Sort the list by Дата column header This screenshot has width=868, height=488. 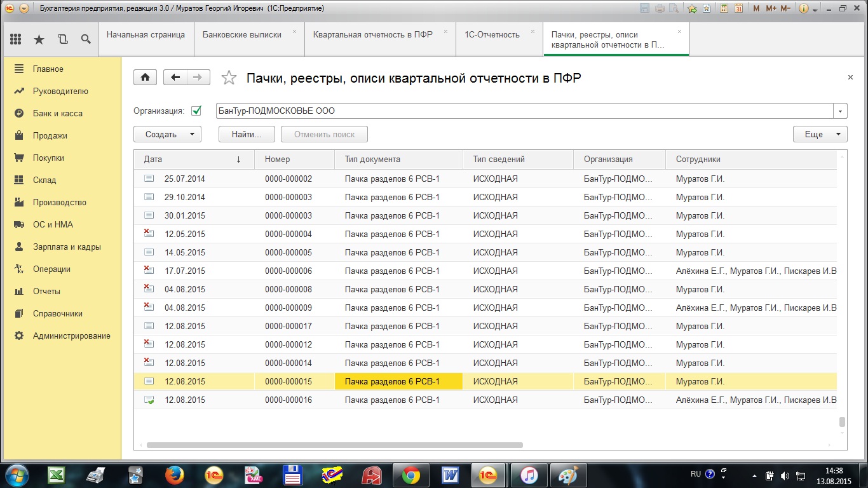pyautogui.click(x=191, y=159)
